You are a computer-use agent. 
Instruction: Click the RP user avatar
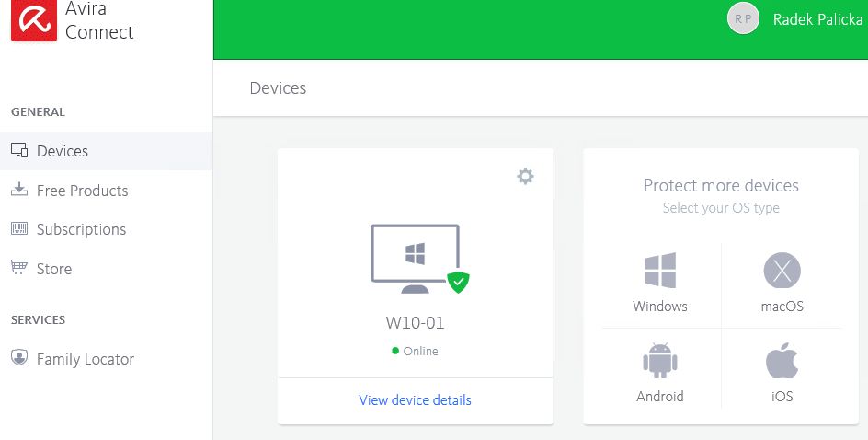(743, 18)
